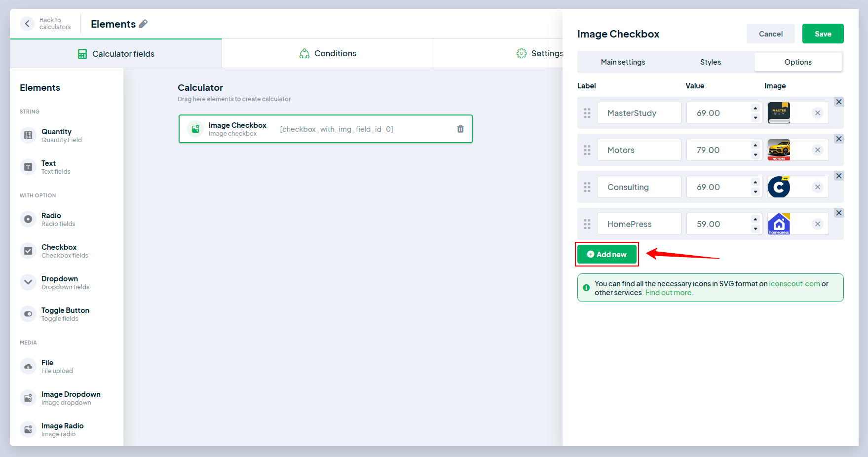Clear the Motors option image
The width and height of the screenshot is (868, 457).
tap(817, 150)
